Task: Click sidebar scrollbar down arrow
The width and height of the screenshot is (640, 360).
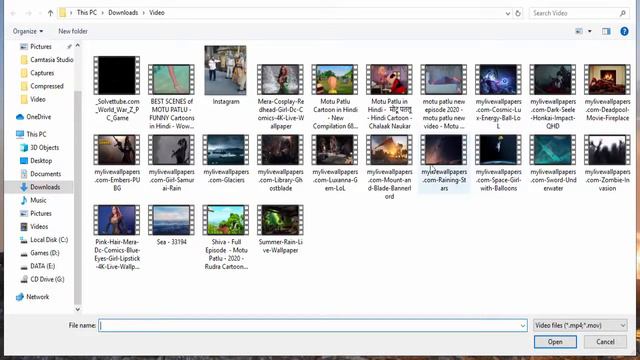Action: [78, 309]
